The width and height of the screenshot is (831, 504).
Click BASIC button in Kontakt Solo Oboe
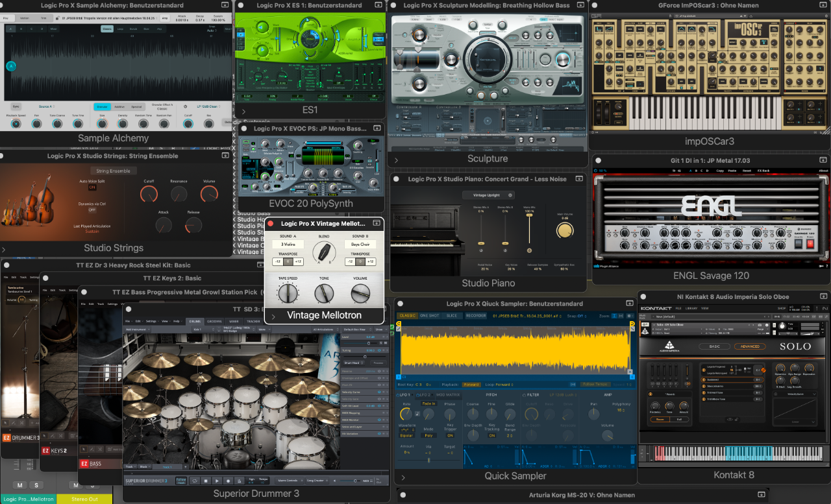click(x=714, y=346)
